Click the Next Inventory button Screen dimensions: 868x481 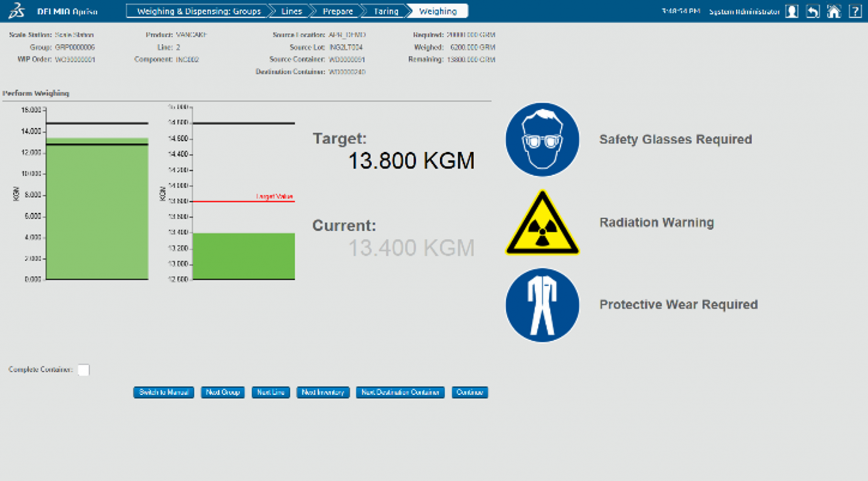[x=323, y=392]
